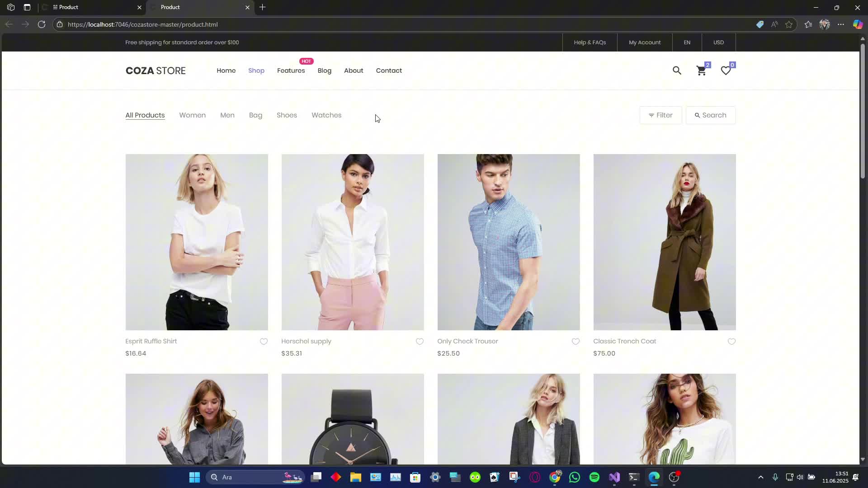Open the browser workspaces icon
The width and height of the screenshot is (868, 488).
tap(11, 7)
